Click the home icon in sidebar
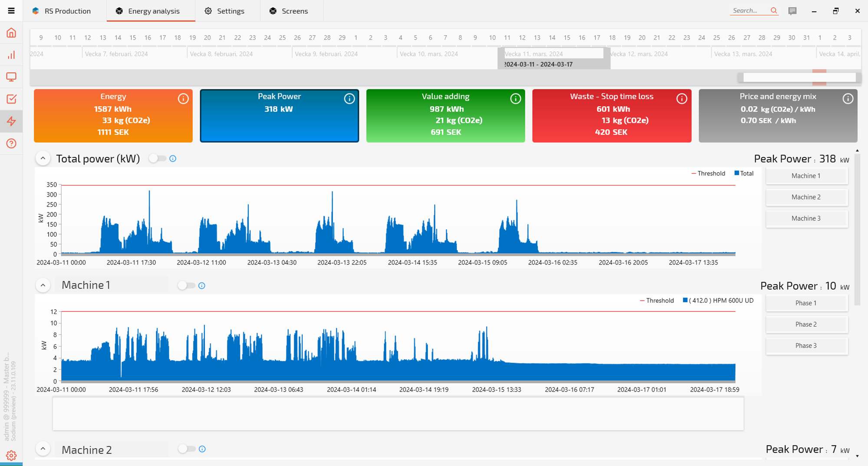Viewport: 868px width, 466px height. click(x=11, y=33)
